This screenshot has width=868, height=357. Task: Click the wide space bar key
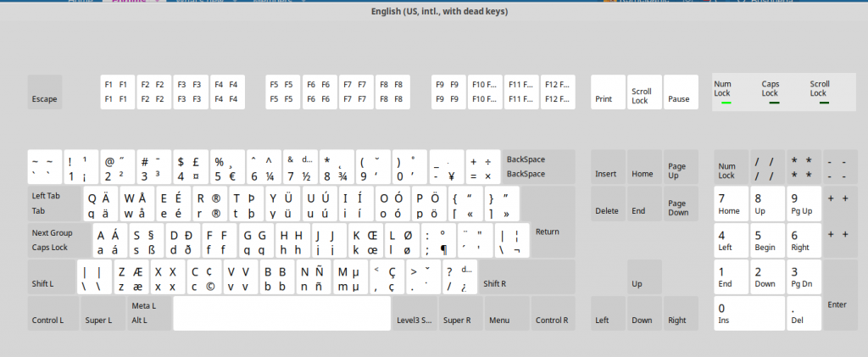click(x=282, y=314)
